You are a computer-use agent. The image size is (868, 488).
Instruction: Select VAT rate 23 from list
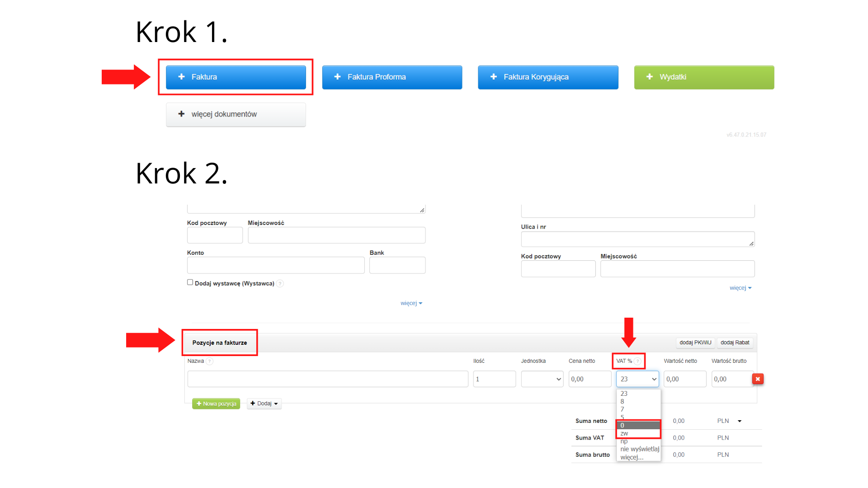(x=638, y=394)
